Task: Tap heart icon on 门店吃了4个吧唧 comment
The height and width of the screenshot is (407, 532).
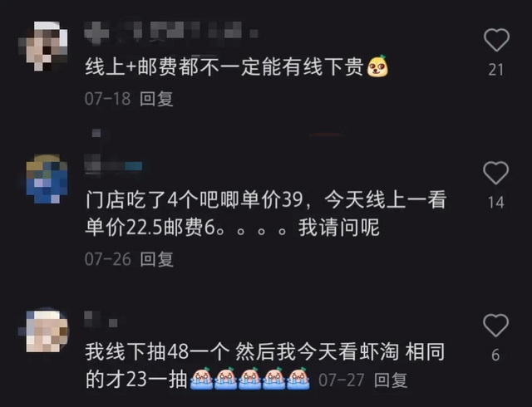Action: (x=495, y=173)
